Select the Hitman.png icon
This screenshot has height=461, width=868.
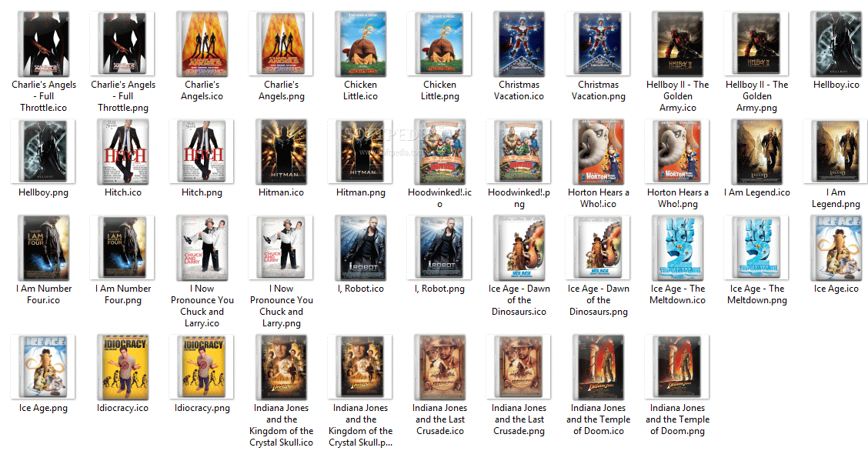coord(360,151)
